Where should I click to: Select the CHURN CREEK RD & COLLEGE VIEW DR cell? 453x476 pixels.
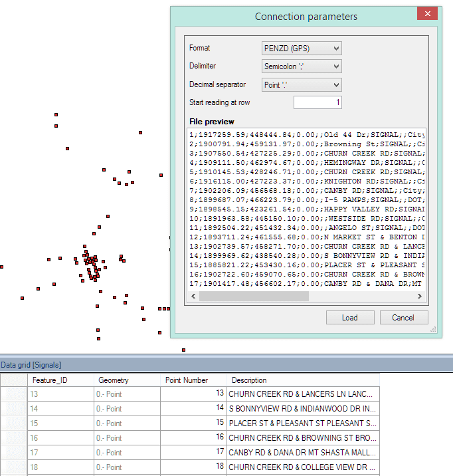tap(303, 467)
